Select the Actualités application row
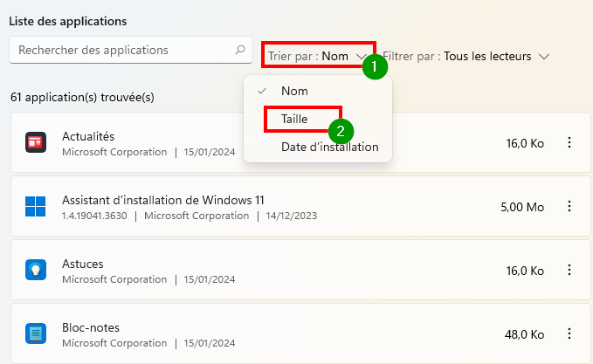 point(300,142)
